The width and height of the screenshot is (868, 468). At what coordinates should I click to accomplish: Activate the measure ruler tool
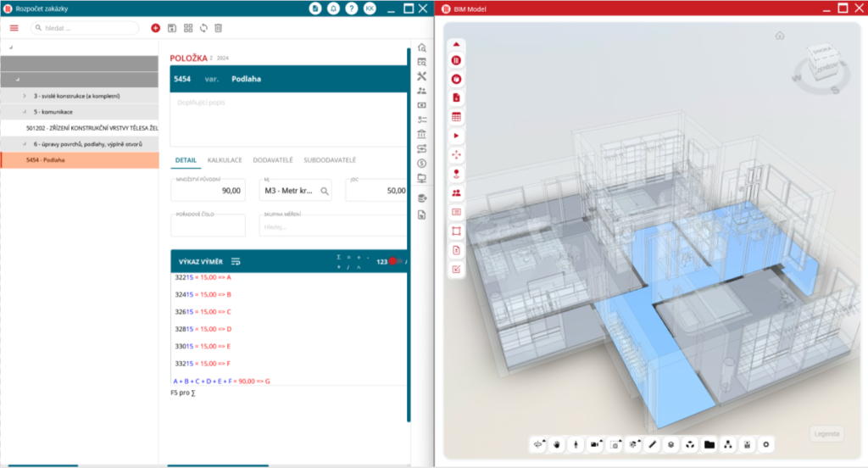pos(652,444)
